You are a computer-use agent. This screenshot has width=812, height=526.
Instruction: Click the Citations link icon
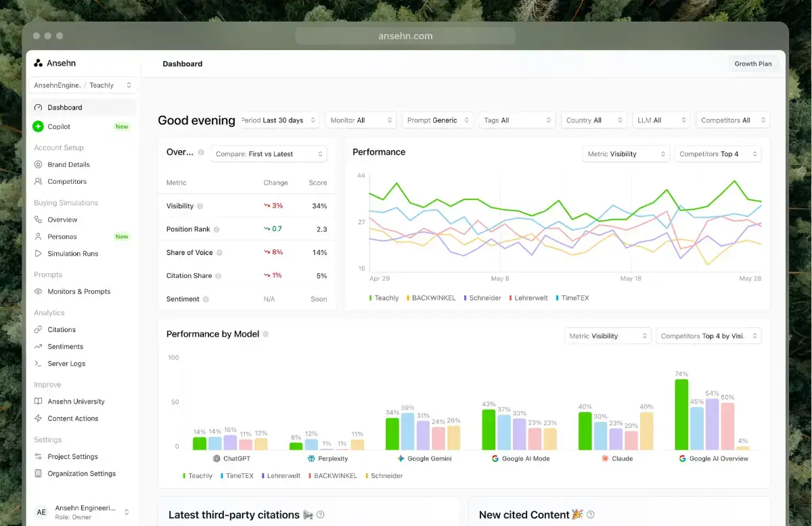(39, 329)
